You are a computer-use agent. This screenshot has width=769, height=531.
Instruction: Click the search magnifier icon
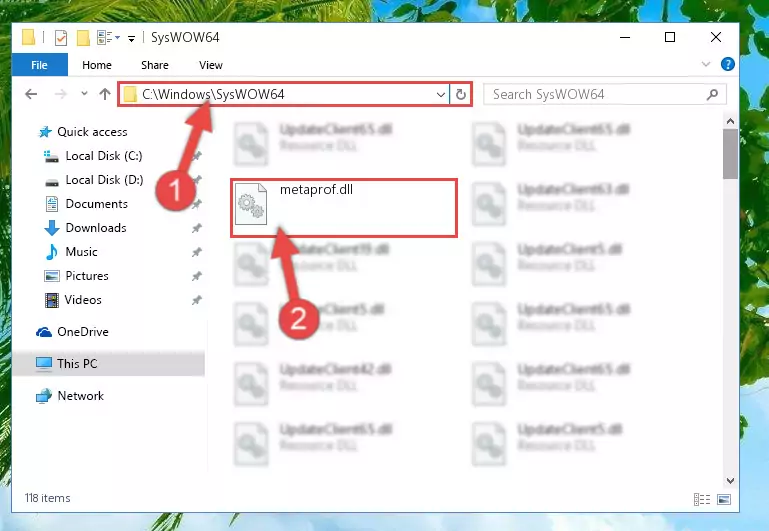713,94
